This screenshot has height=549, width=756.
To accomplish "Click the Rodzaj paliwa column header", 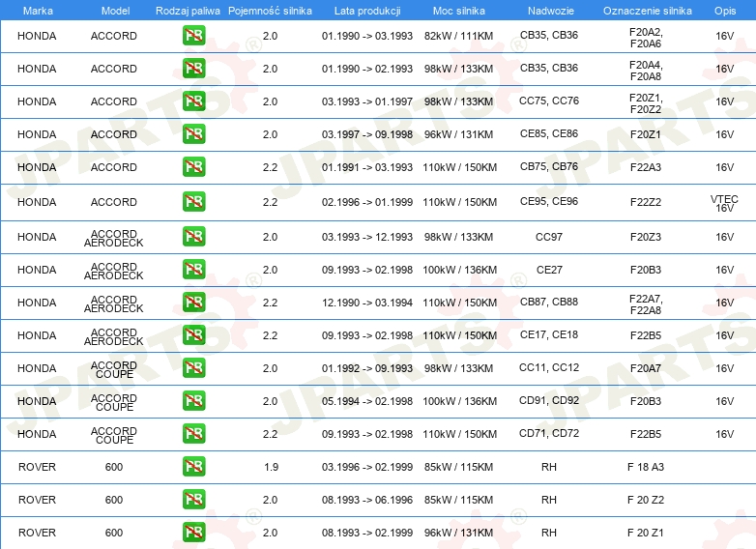I will [188, 11].
